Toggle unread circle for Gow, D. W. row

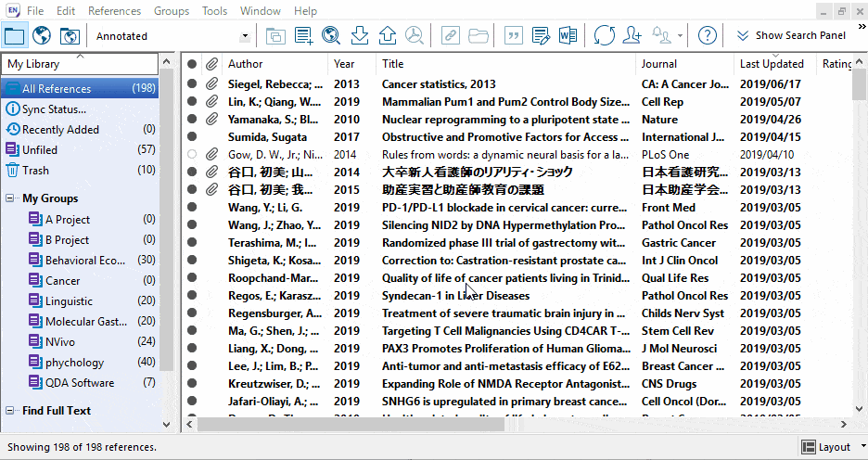click(192, 155)
